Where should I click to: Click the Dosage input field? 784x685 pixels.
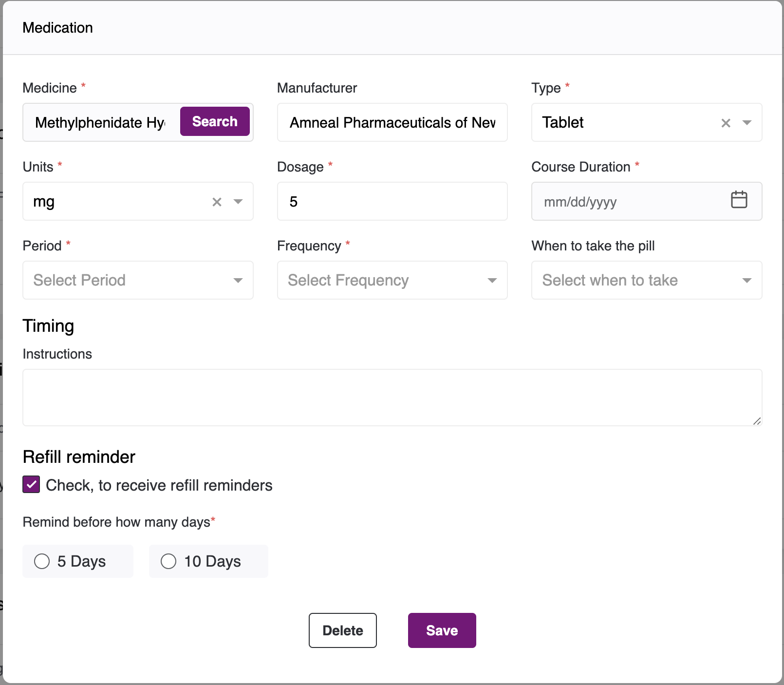[392, 202]
